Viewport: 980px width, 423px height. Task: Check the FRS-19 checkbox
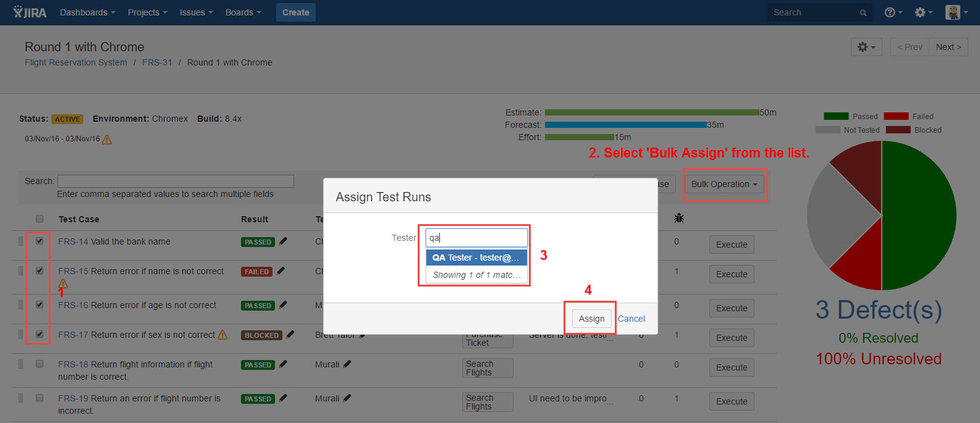(40, 398)
